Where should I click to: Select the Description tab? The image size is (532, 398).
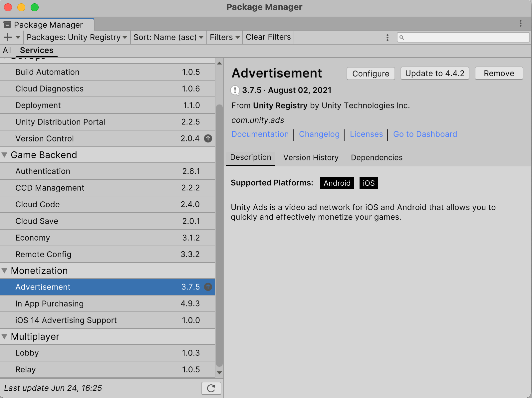251,157
